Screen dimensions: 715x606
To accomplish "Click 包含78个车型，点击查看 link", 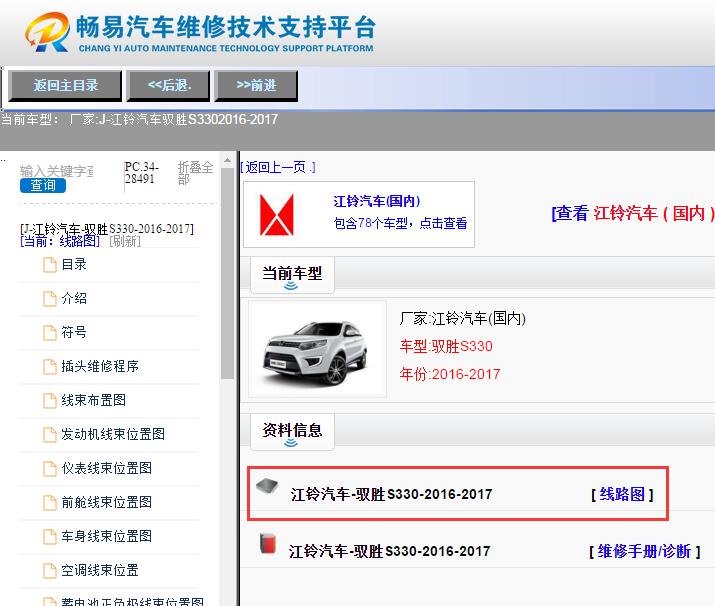I will point(400,223).
